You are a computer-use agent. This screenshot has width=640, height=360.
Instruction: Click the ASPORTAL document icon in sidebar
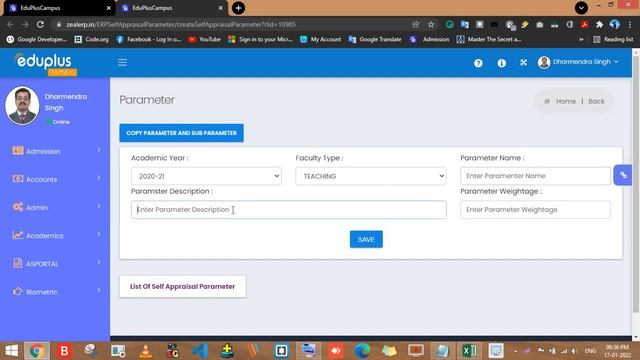(x=18, y=263)
